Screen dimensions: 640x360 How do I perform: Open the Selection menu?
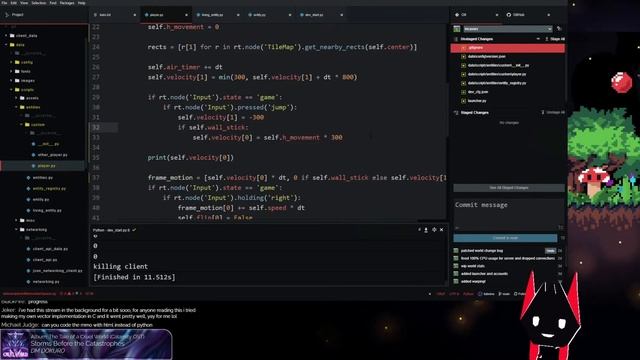(x=39, y=3)
